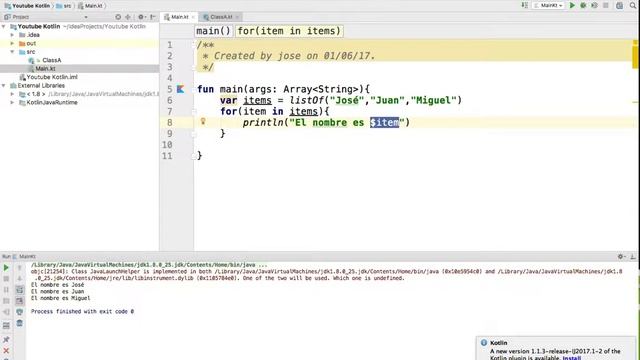
Task: Click the Kotlin plugin notification balloon title
Action: 498,343
